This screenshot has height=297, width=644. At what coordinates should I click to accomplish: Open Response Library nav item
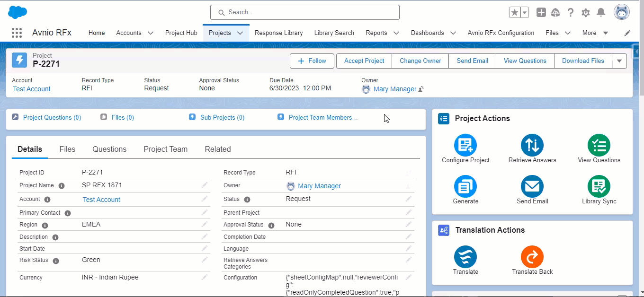tap(278, 33)
